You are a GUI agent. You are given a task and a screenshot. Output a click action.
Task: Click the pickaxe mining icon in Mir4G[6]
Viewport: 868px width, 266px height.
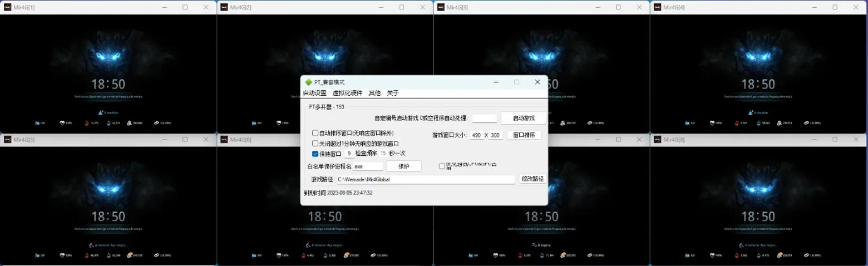click(307, 245)
